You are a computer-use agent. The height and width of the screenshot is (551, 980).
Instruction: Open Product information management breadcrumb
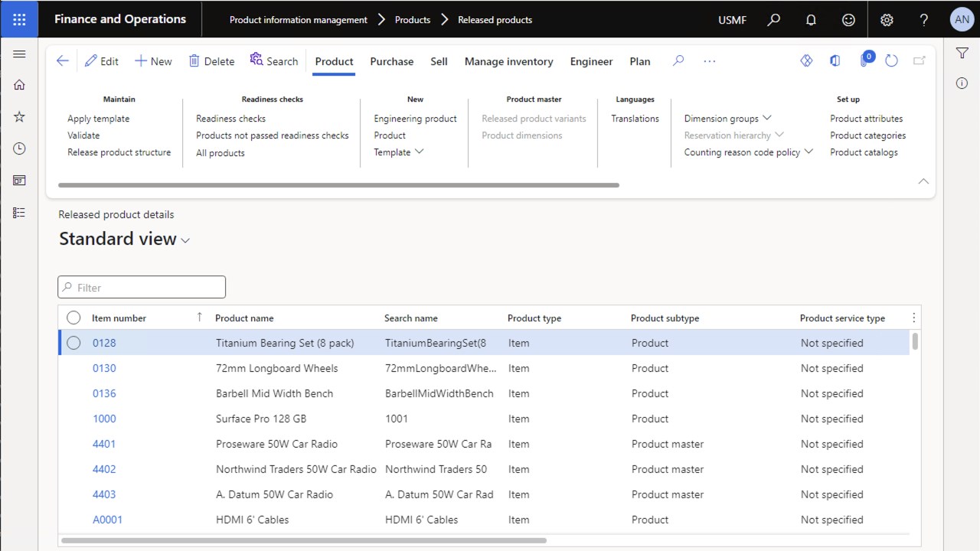pyautogui.click(x=299, y=20)
